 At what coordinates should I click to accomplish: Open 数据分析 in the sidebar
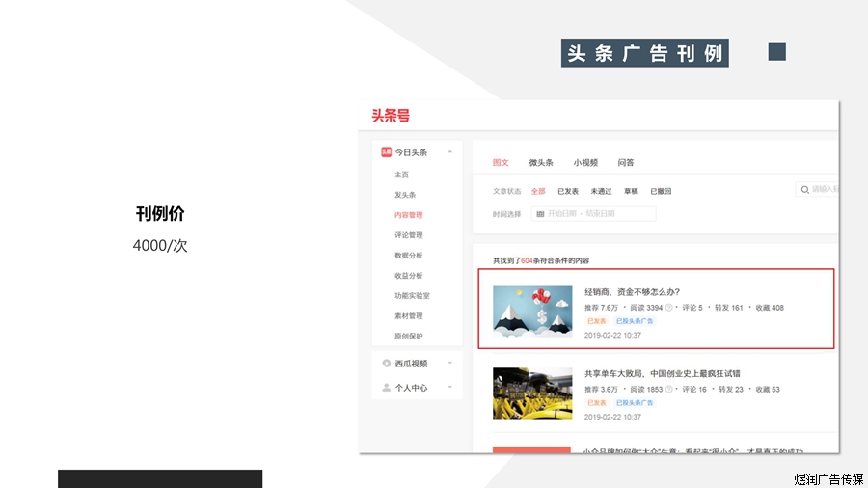[x=409, y=256]
